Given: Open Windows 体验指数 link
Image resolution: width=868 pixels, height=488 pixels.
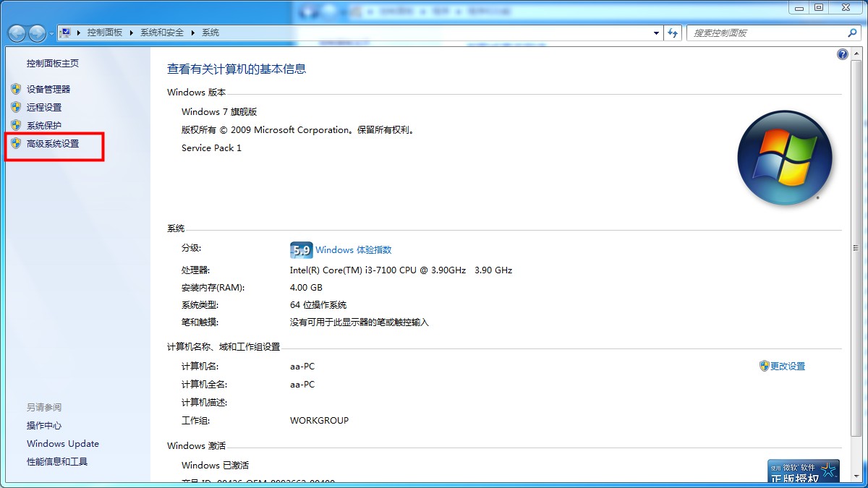Looking at the screenshot, I should tap(353, 250).
